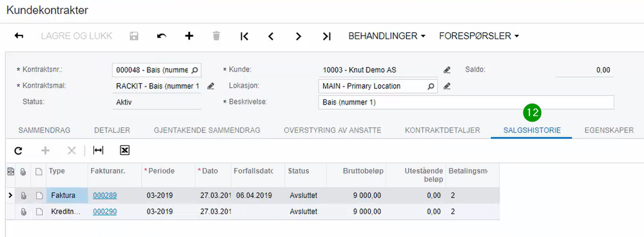This screenshot has width=644, height=237.
Task: Expand the FORESPØRSLER dropdown menu
Action: coord(479,36)
